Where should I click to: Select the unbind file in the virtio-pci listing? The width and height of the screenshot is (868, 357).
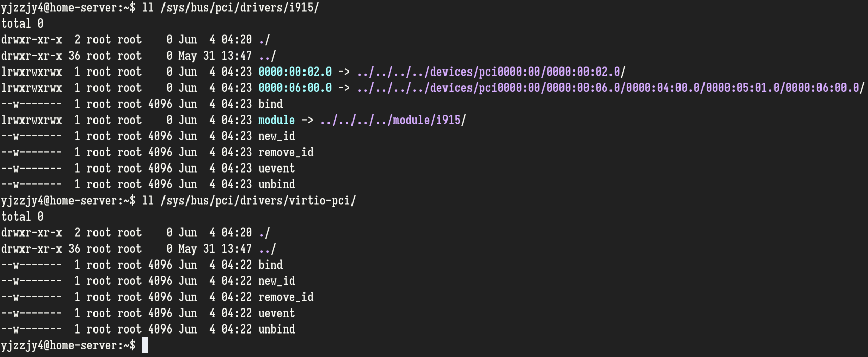pos(276,329)
